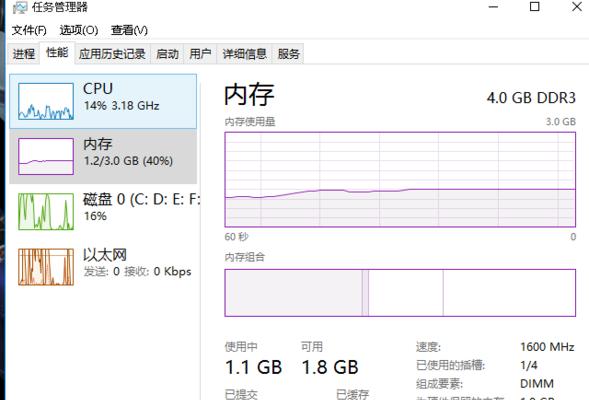Screen dimensions: 589x400
Task: Select the 内存 memory graph thumbnail
Action: point(46,156)
